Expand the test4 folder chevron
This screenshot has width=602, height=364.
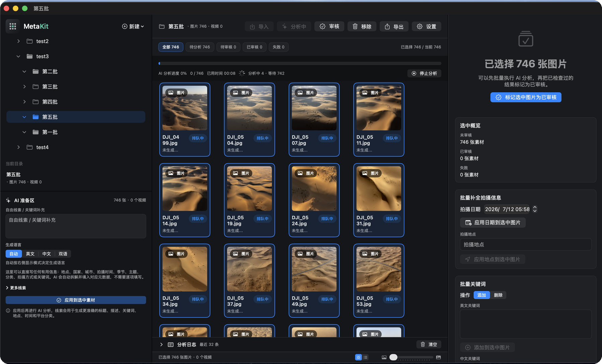point(18,147)
